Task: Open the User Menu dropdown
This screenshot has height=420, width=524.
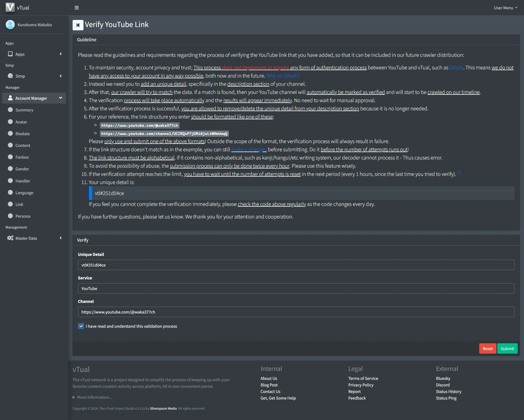Action: pyautogui.click(x=505, y=8)
